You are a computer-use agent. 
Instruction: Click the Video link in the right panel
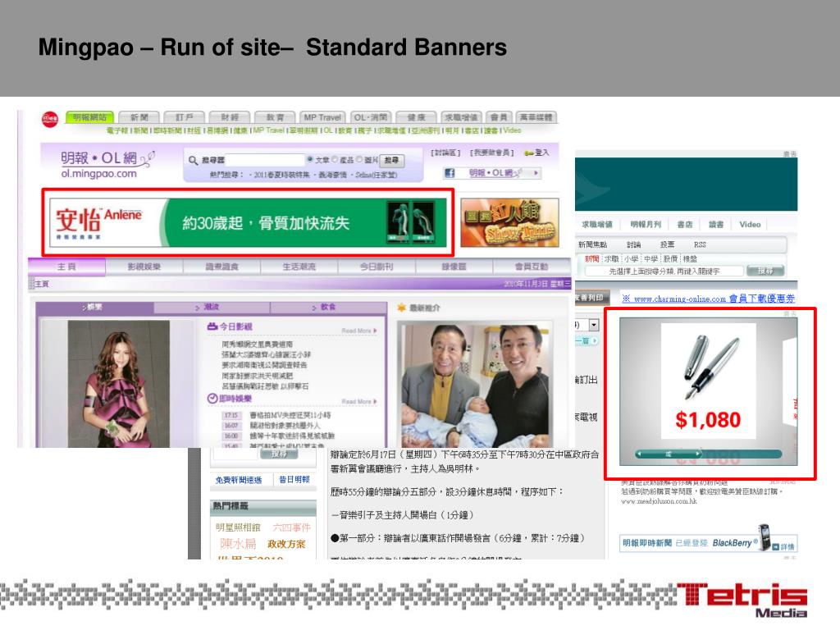tap(750, 225)
